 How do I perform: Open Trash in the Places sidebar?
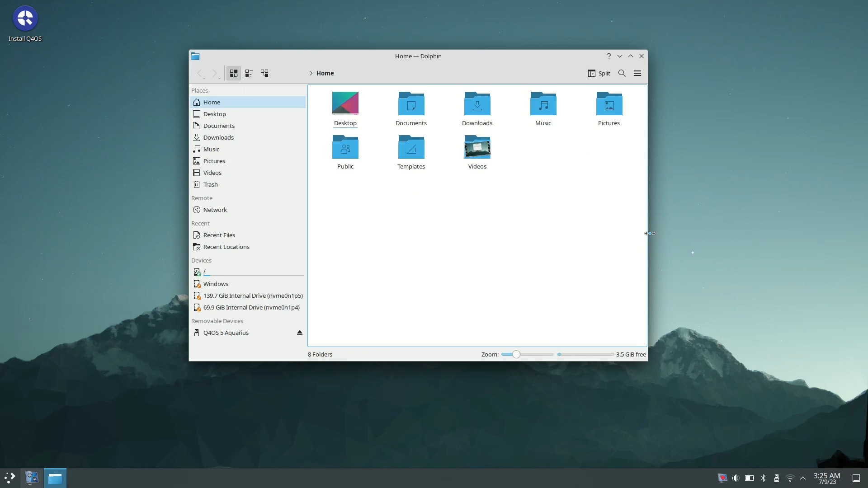pyautogui.click(x=248, y=184)
